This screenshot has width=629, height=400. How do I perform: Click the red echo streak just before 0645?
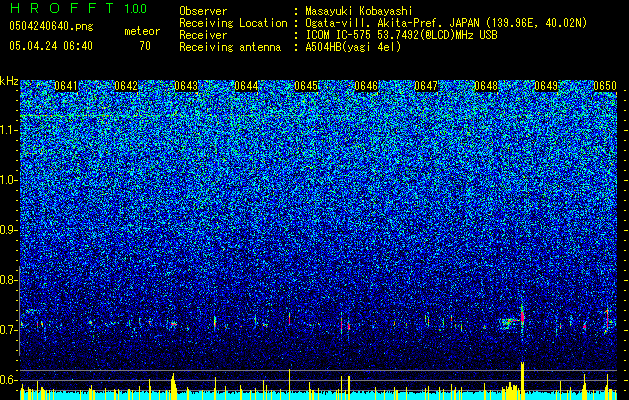[x=289, y=319]
